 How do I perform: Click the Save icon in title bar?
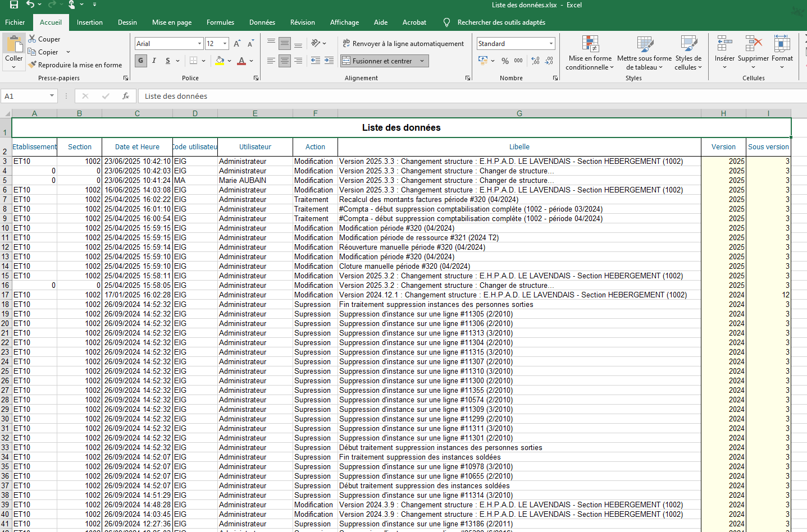pyautogui.click(x=14, y=4)
